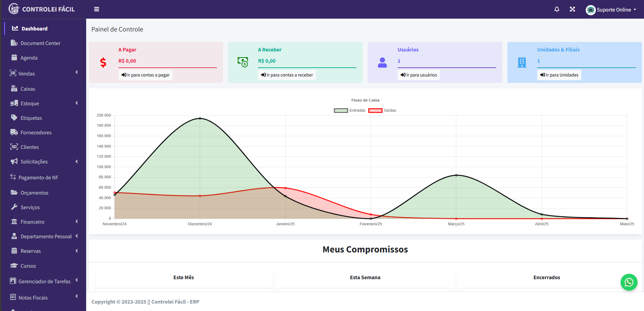Open the WhatsApp chat button

click(629, 282)
